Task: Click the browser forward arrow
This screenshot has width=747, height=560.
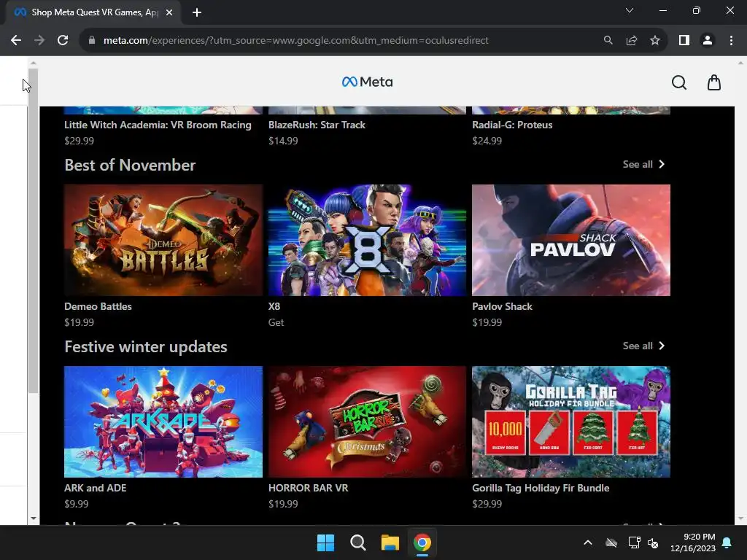Action: point(39,41)
